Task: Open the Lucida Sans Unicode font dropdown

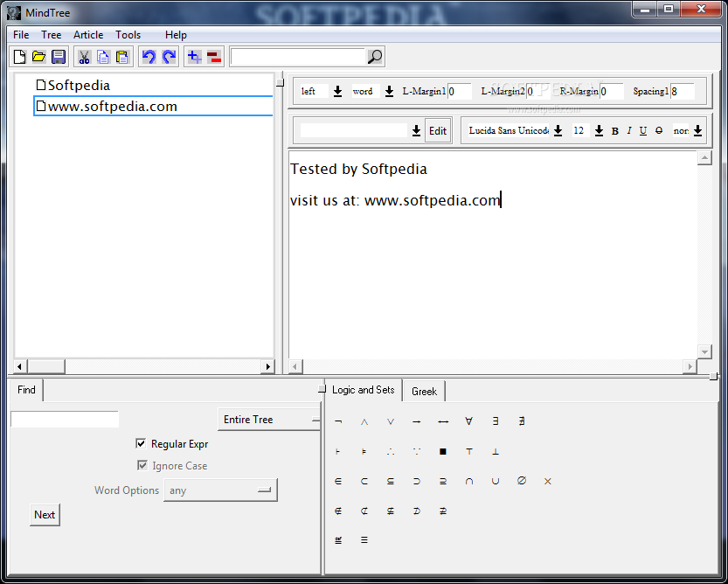Action: [558, 131]
